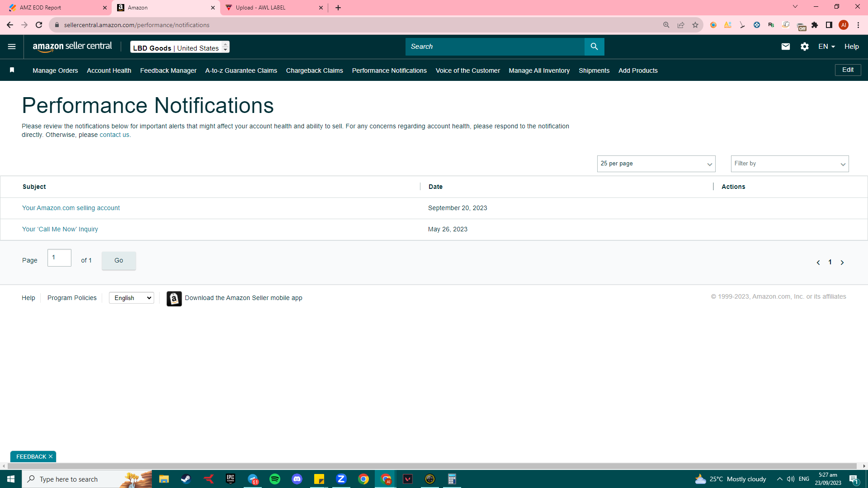Open the messages envelope icon

tap(786, 47)
